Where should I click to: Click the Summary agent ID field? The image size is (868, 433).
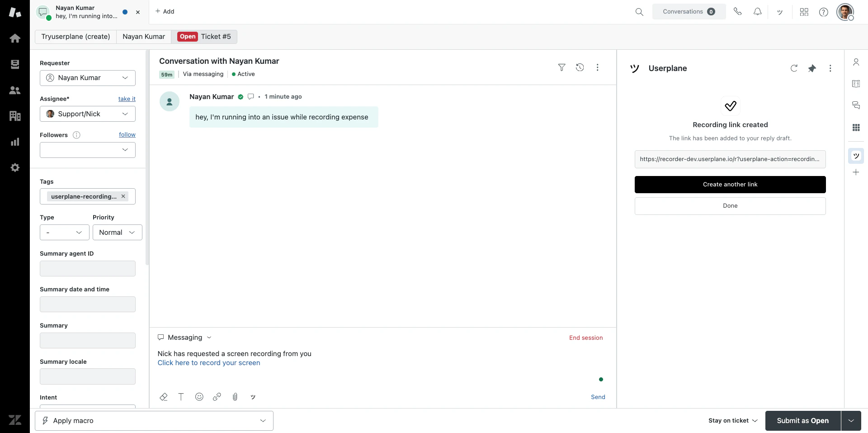88,269
